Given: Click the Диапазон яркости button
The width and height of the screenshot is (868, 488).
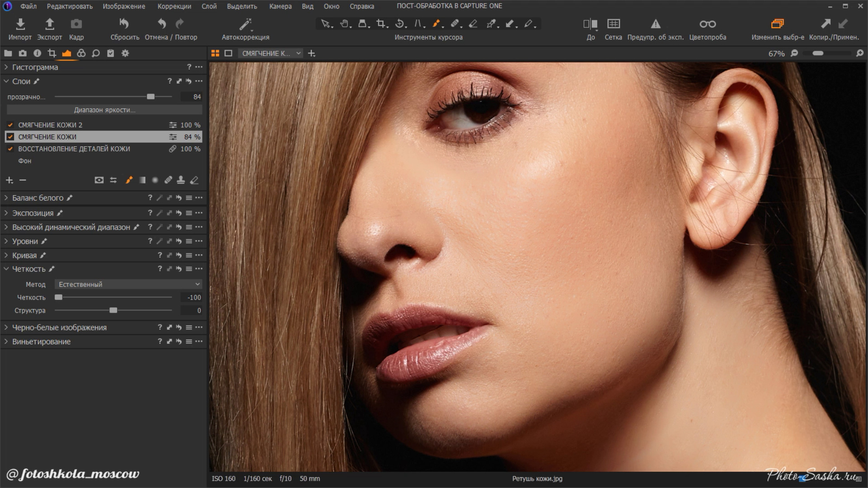Looking at the screenshot, I should 103,109.
